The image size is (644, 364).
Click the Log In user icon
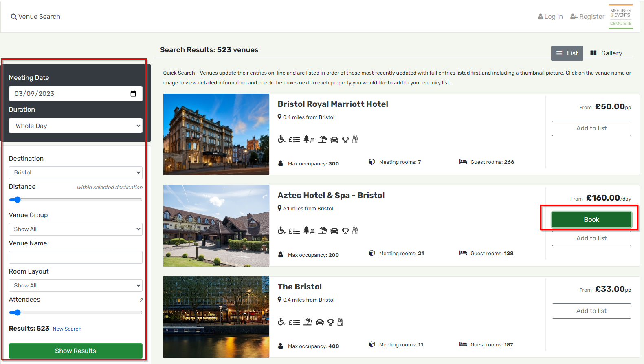pos(541,17)
